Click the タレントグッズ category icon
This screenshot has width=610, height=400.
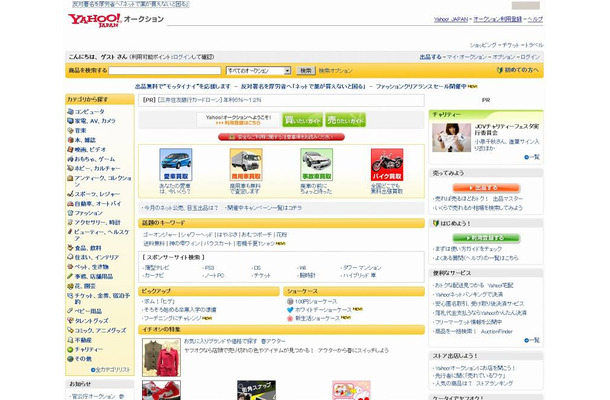point(70,320)
